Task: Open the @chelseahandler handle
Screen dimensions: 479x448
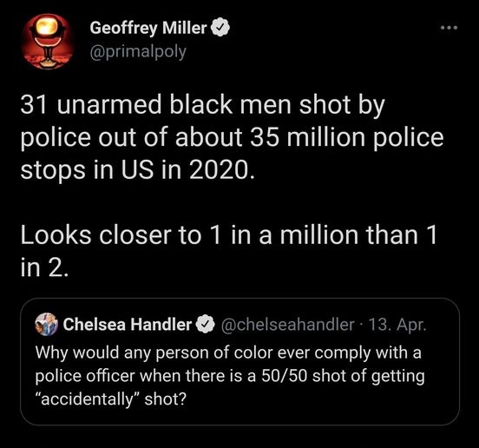Action: coord(287,325)
